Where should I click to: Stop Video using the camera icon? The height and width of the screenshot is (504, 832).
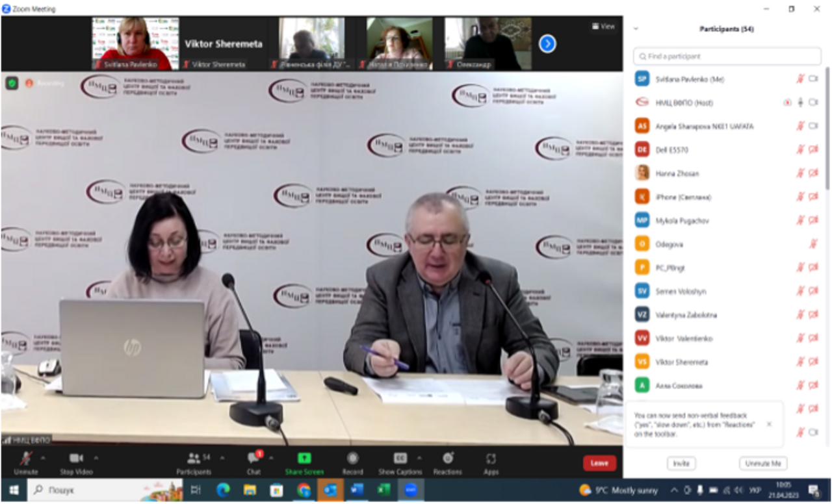point(76,459)
